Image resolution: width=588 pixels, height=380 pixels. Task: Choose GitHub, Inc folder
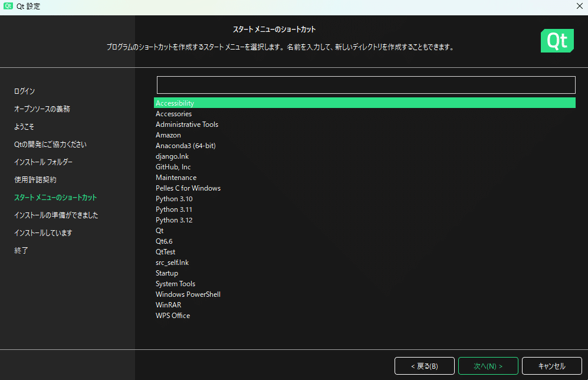pos(364,166)
